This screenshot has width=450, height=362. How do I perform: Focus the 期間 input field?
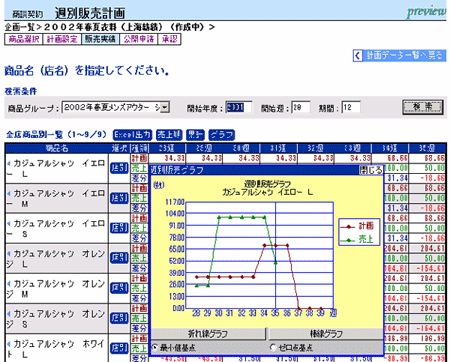point(351,107)
